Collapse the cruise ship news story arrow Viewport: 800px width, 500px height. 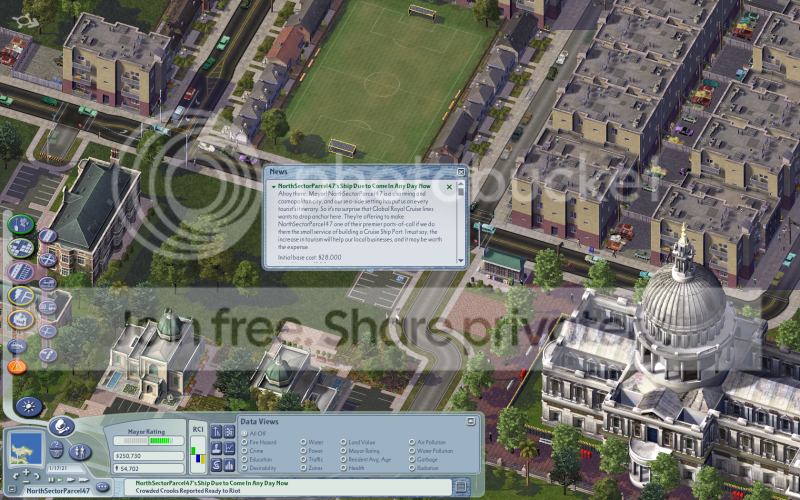pyautogui.click(x=273, y=187)
